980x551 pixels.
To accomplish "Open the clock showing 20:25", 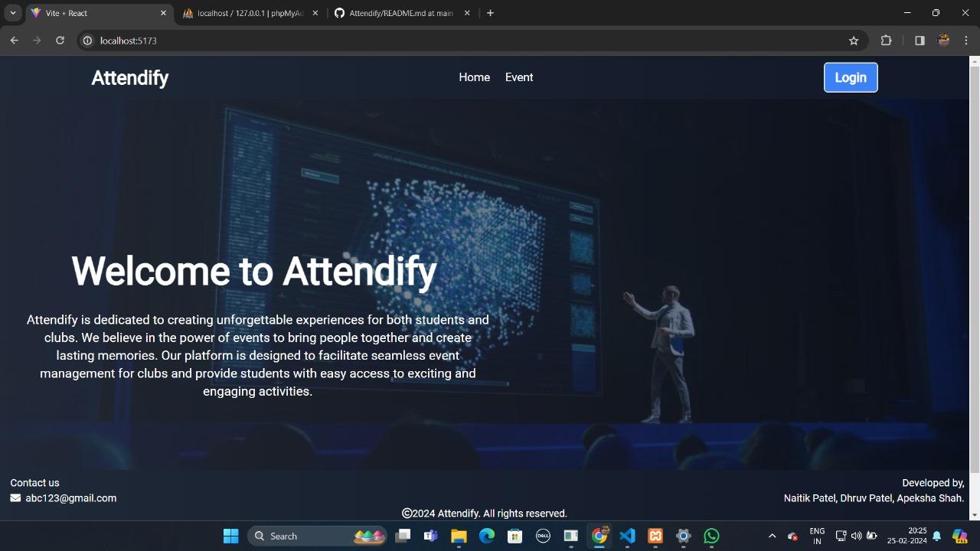I will pyautogui.click(x=907, y=536).
